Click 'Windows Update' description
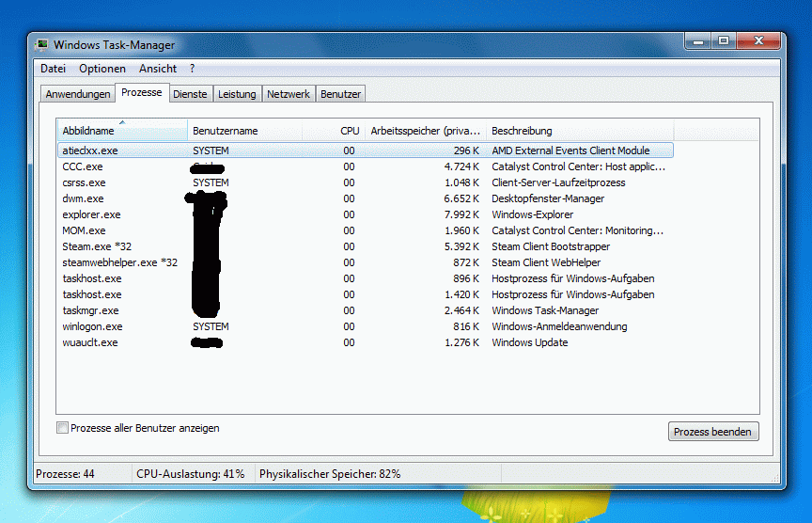This screenshot has height=523, width=812. pyautogui.click(x=529, y=342)
